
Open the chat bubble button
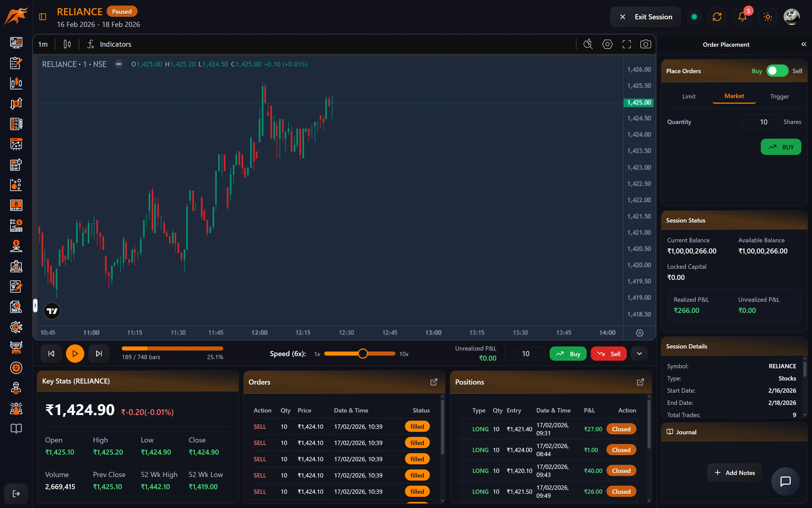coord(785,481)
